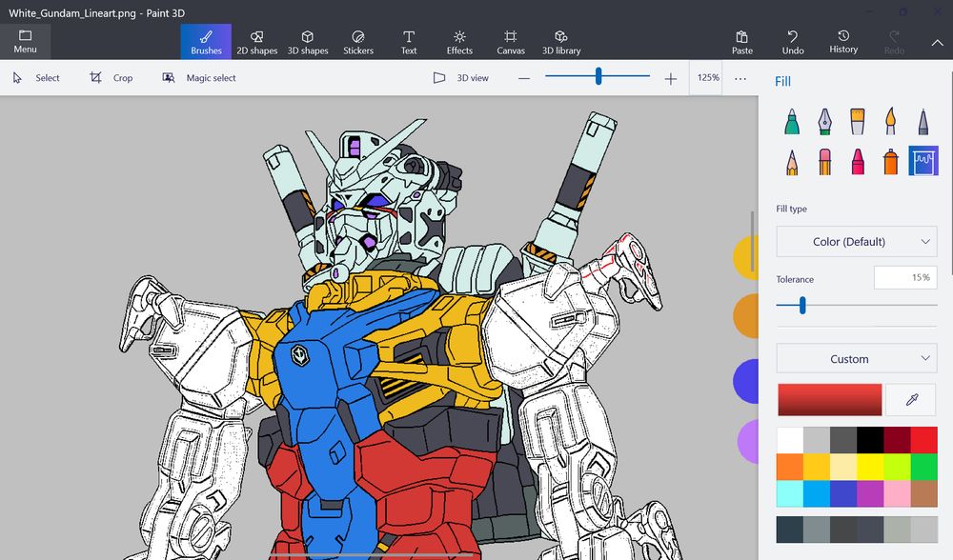
Task: Select the Eraser tool
Action: point(824,162)
